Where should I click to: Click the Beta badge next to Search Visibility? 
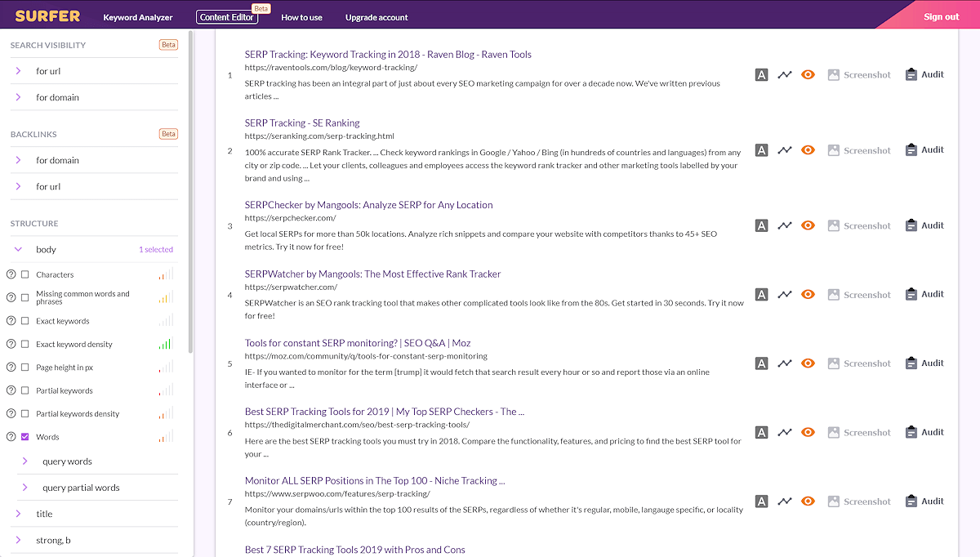pyautogui.click(x=168, y=44)
